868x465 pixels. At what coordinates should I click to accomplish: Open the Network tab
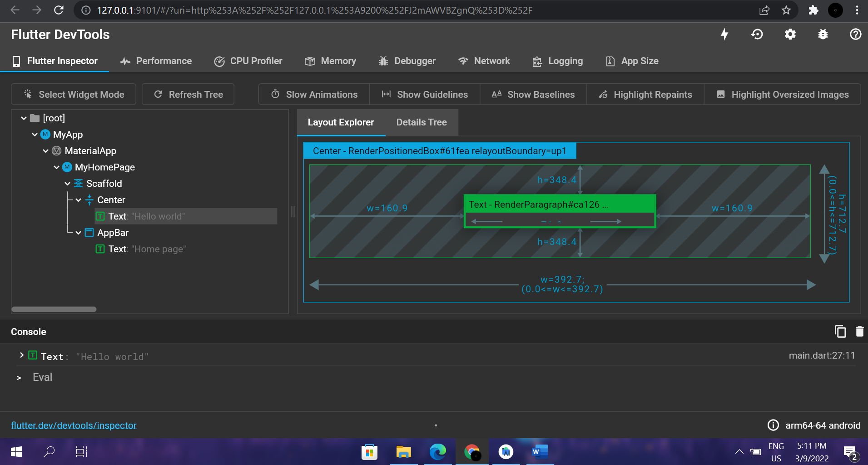click(x=484, y=61)
